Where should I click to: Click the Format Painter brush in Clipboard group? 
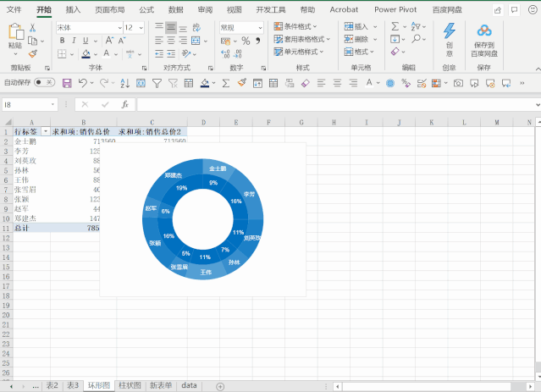click(33, 53)
